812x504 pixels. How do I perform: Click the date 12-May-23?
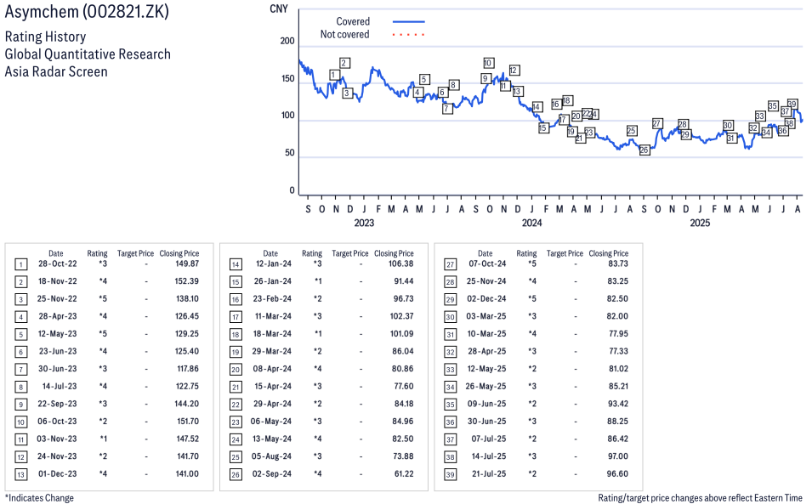pyautogui.click(x=58, y=334)
